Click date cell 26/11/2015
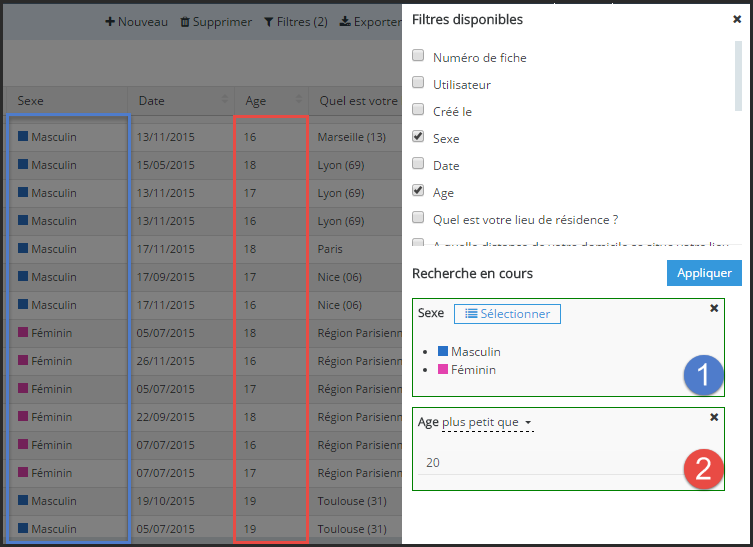 pyautogui.click(x=166, y=361)
